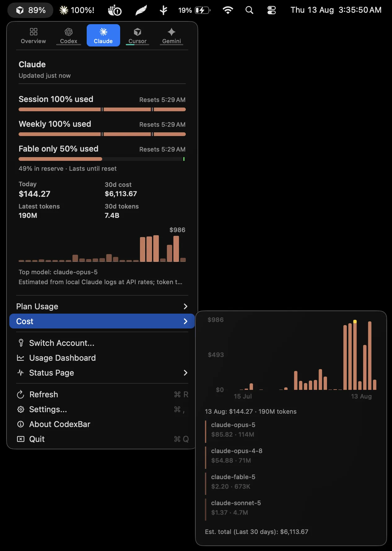
Task: Click the 30d tokens 7.4B value
Action: pos(112,215)
